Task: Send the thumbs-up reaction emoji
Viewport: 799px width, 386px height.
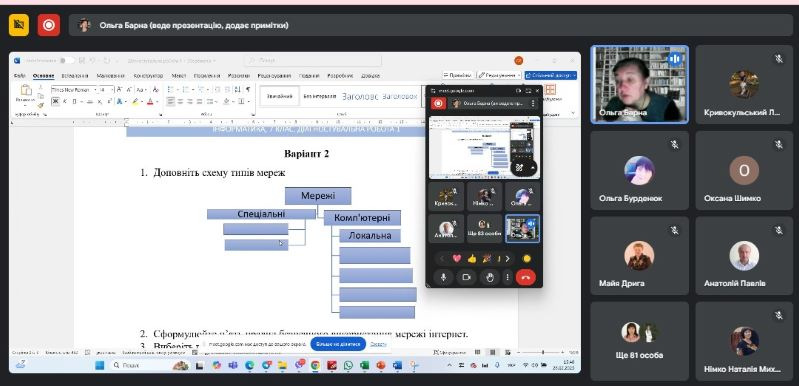Action: (472, 259)
